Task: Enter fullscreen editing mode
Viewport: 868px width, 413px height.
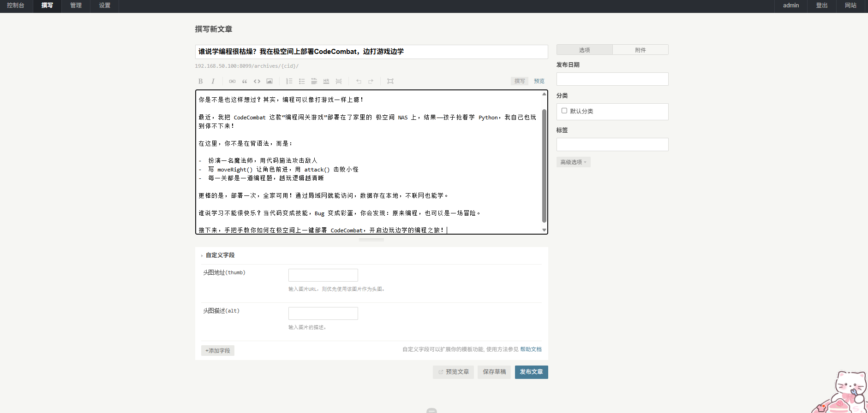Action: pyautogui.click(x=390, y=81)
